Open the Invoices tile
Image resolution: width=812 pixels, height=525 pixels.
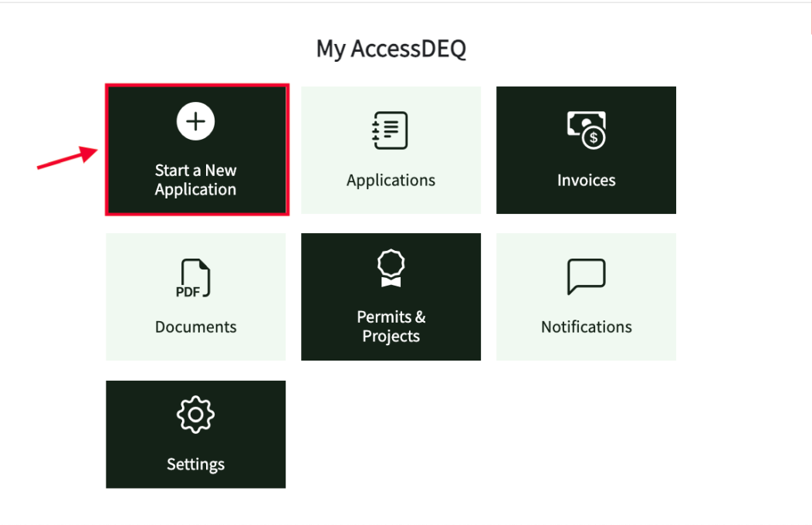click(x=586, y=150)
